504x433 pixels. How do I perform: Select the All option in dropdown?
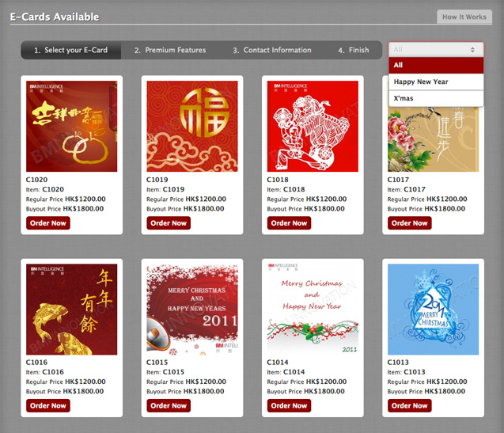(x=436, y=65)
